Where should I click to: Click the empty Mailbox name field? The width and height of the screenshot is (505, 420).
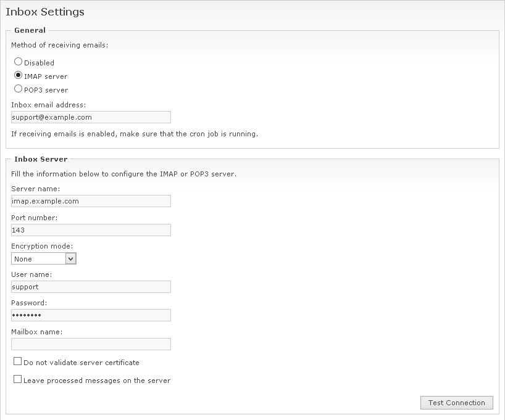click(x=91, y=344)
